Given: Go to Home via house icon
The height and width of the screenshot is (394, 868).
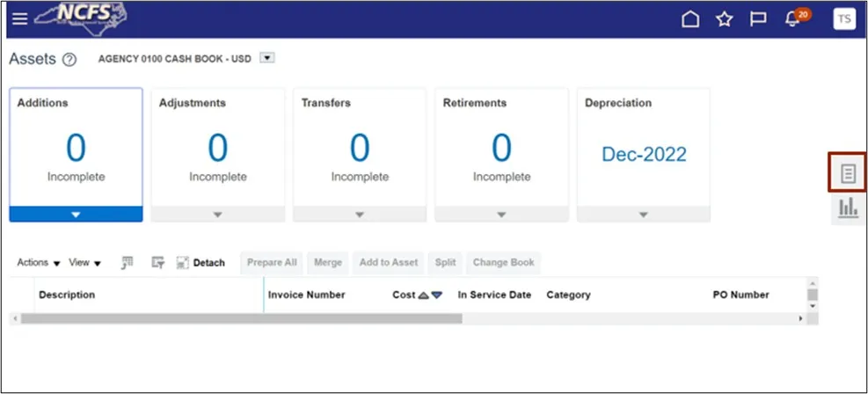Looking at the screenshot, I should 690,19.
